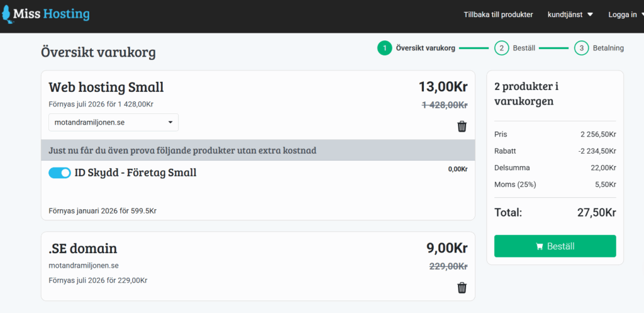Click the Web hosting Small title
This screenshot has width=644, height=313.
[x=106, y=87]
